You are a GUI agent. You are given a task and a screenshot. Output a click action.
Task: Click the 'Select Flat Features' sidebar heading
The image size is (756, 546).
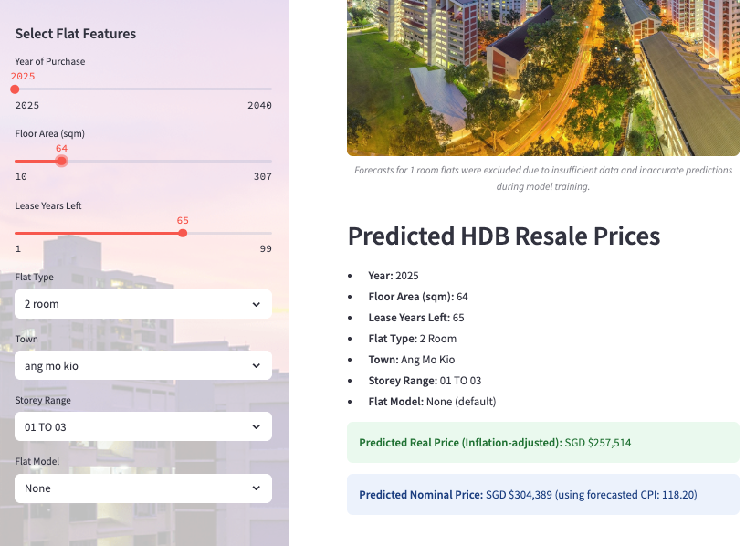[76, 34]
